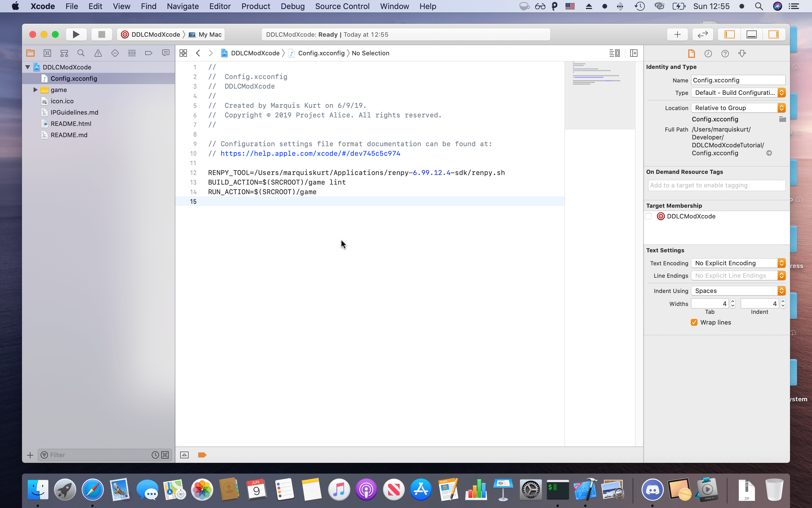Screen dimensions: 812x508
Task: Toggle the debug area arrow at editor bottom
Action: (x=184, y=455)
